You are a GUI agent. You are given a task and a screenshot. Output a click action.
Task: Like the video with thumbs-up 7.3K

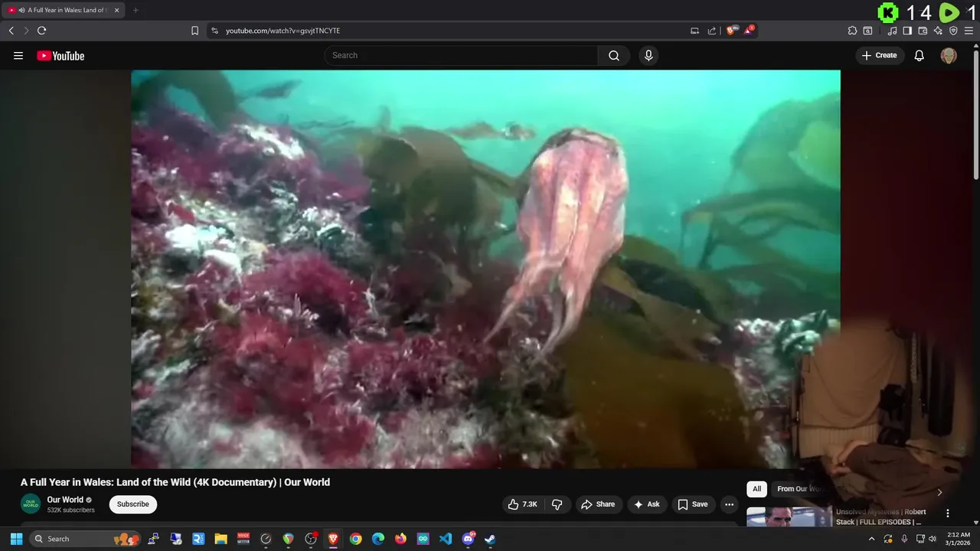tap(522, 504)
